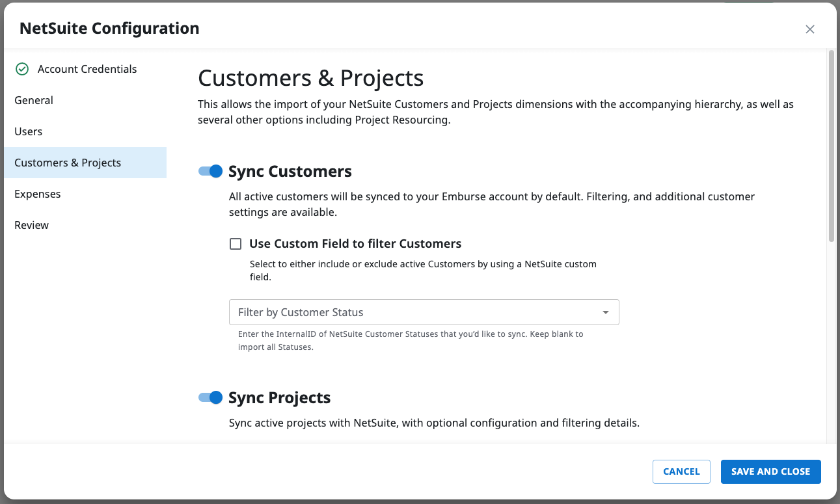Check Use Custom Field to filter Customers

tap(236, 244)
